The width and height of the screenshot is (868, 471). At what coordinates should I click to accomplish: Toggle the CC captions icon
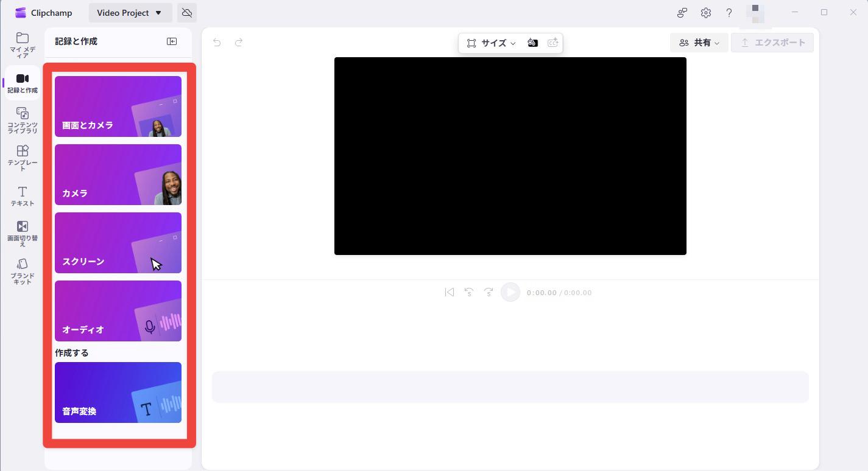(x=552, y=43)
